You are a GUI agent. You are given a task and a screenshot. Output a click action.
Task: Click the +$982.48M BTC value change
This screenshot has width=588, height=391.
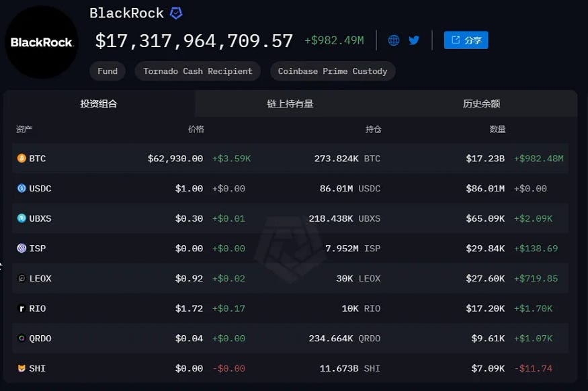pos(538,159)
